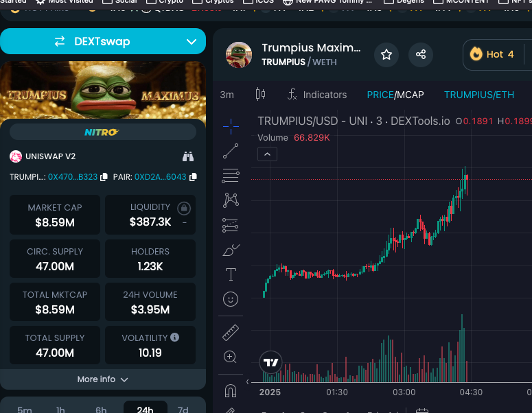Open the candlestick chart style selector
Image resolution: width=532 pixels, height=413 pixels.
pos(260,94)
